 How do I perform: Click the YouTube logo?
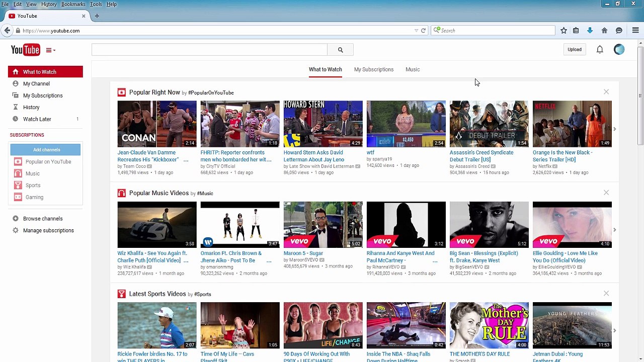coord(25,49)
